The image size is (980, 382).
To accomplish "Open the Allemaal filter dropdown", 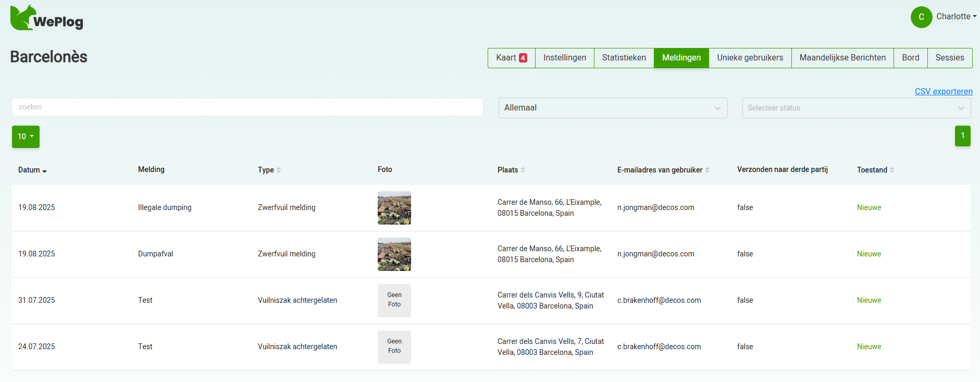I will [x=613, y=108].
